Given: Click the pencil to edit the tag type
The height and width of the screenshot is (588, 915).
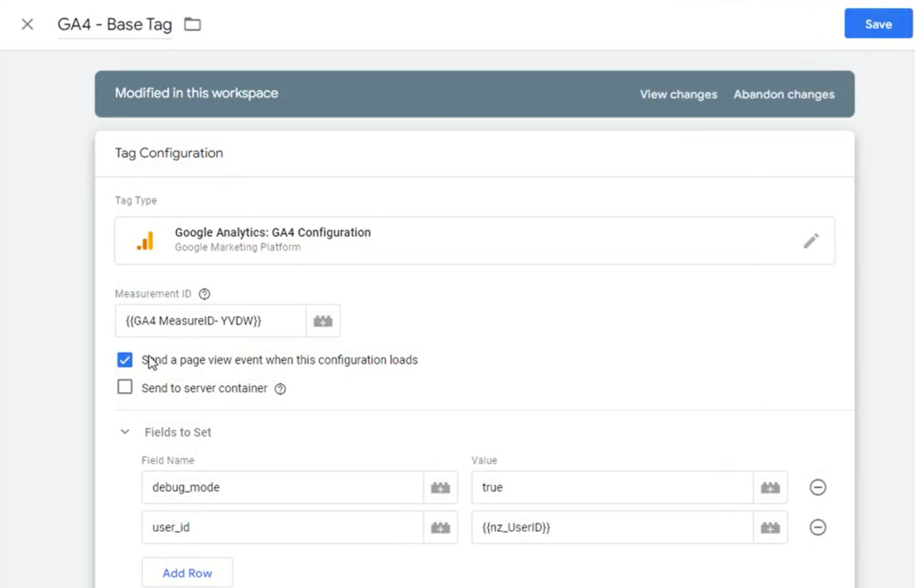Looking at the screenshot, I should point(811,239).
